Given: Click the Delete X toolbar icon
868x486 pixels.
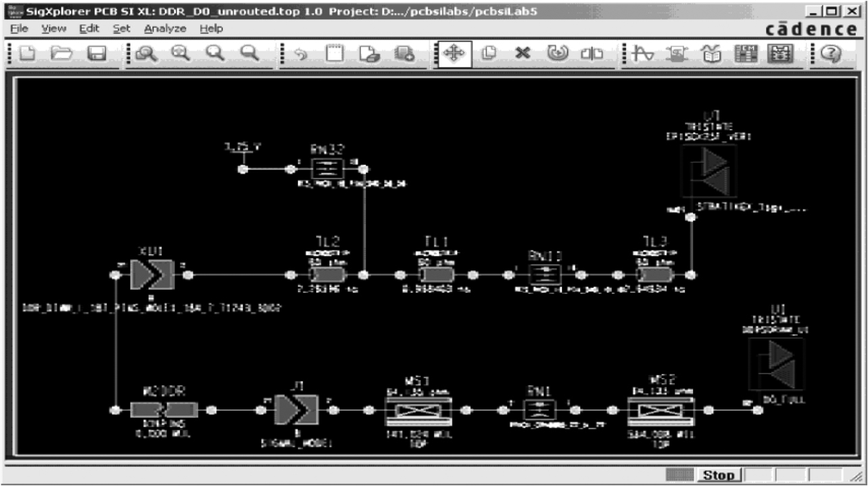Looking at the screenshot, I should coord(521,53).
